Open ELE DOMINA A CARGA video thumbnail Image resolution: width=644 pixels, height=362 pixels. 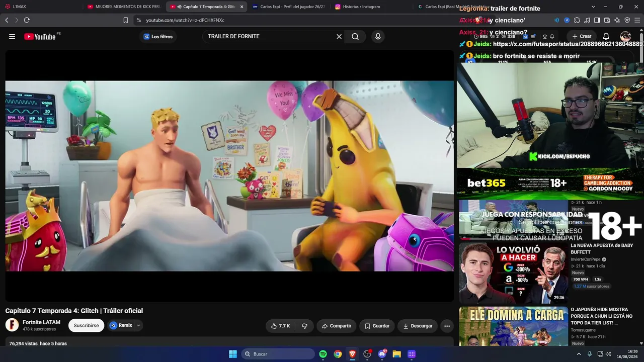click(513, 326)
